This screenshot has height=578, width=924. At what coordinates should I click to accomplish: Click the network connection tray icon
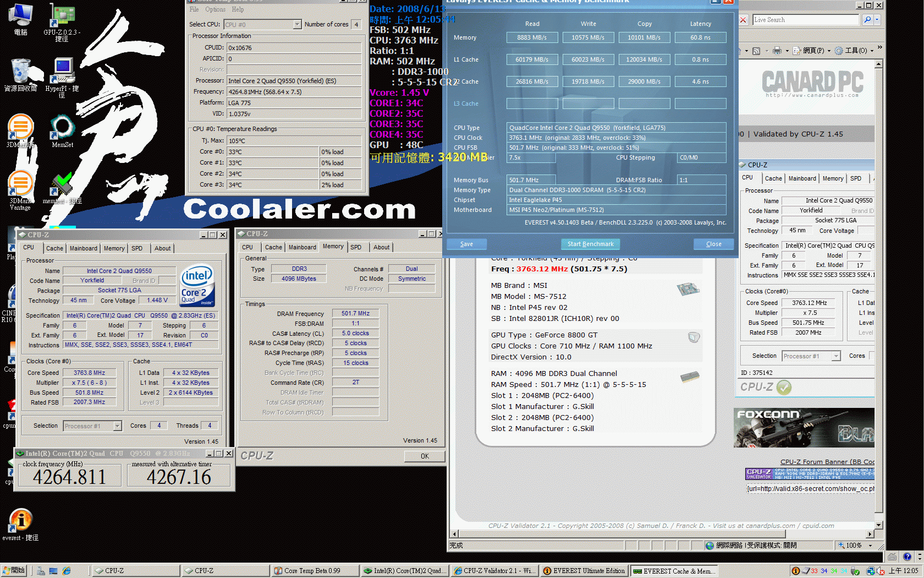click(871, 571)
